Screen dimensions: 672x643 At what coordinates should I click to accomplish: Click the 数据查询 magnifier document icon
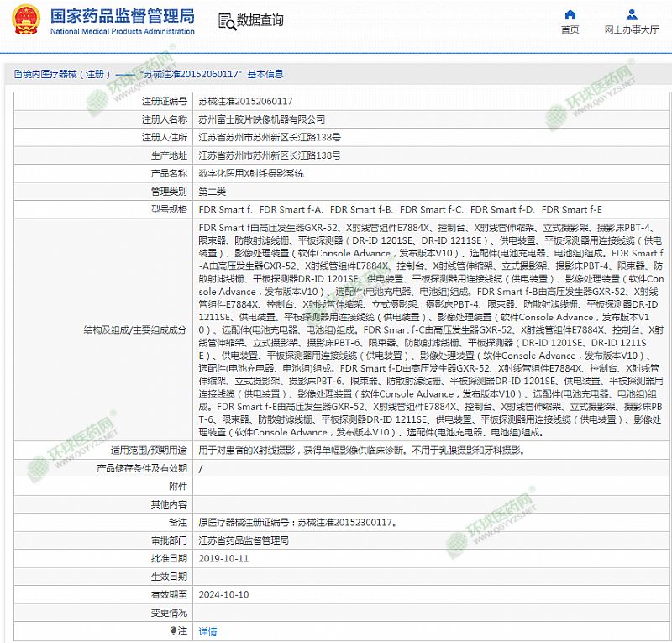pos(226,21)
